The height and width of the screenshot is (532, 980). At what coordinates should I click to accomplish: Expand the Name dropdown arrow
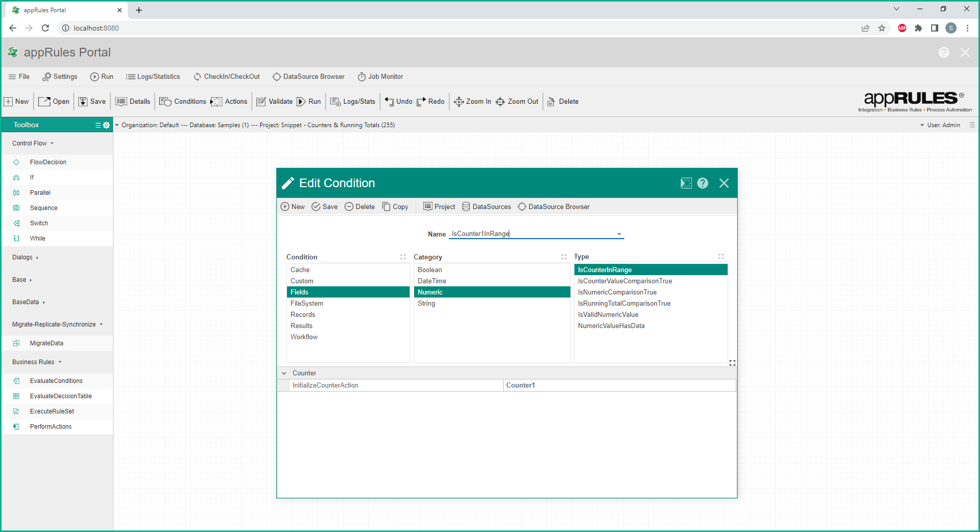click(619, 234)
